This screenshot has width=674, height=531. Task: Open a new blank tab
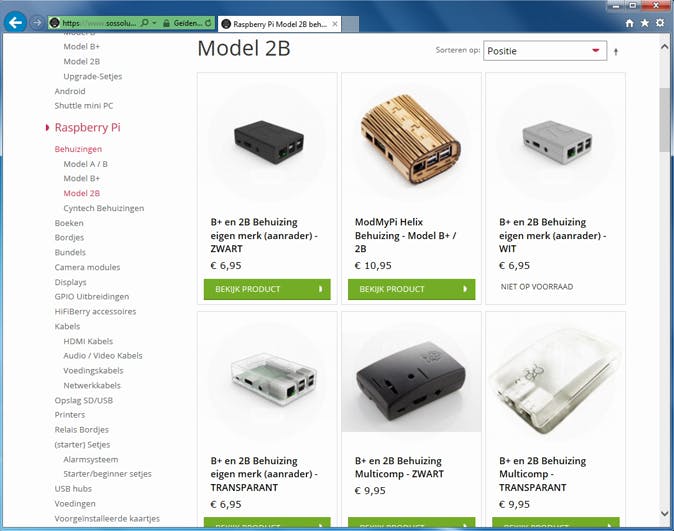pos(350,24)
